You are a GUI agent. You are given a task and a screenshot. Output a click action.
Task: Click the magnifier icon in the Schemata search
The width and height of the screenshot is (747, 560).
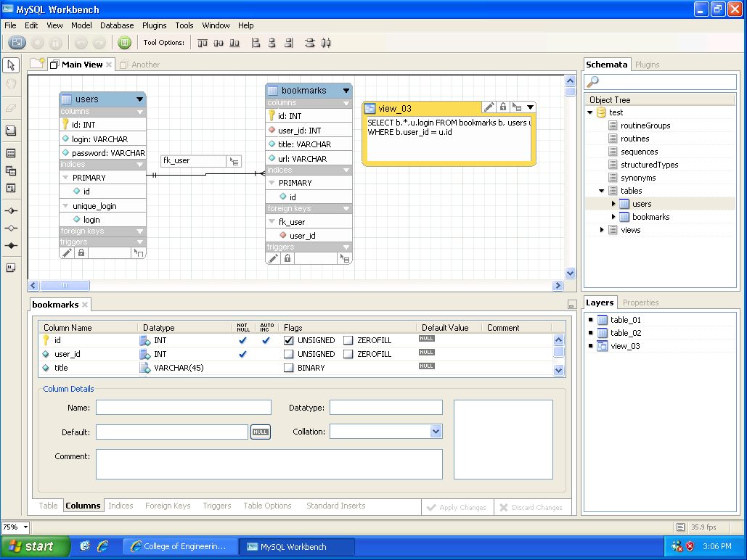click(x=592, y=81)
